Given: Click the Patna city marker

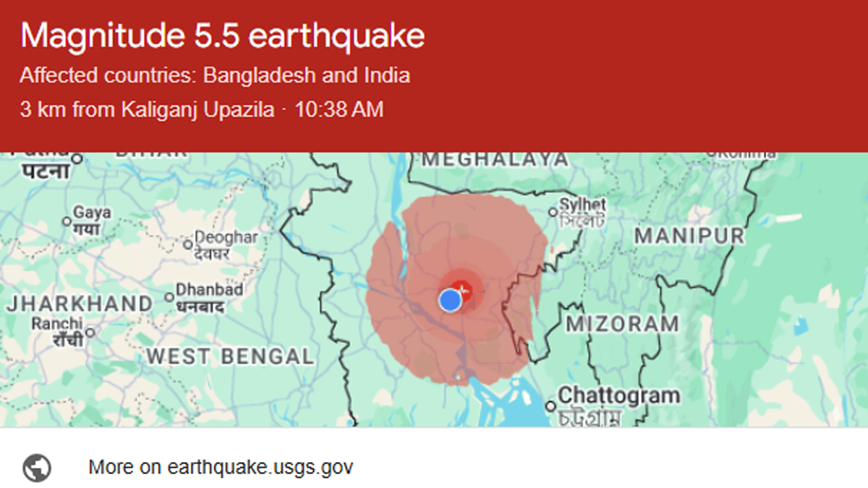Looking at the screenshot, I should tap(77, 159).
